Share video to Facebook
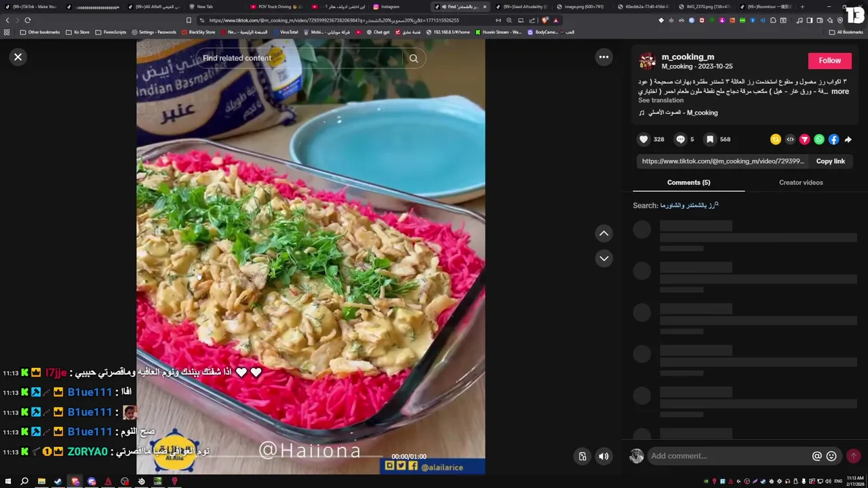Screen dimensions: 868x488 [833, 140]
